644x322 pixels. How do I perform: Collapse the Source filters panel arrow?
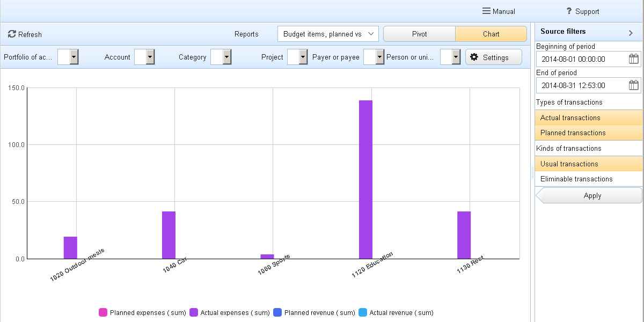tap(631, 33)
